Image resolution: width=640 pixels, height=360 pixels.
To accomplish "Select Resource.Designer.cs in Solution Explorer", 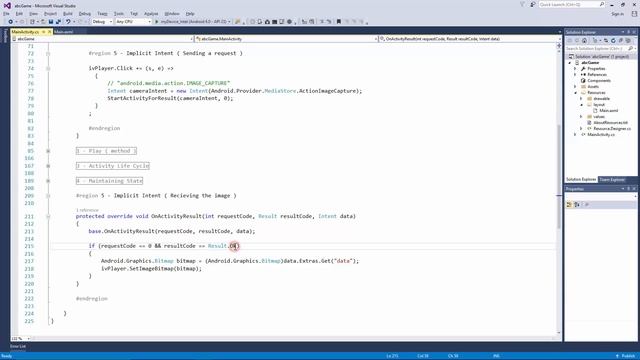I will pos(612,129).
